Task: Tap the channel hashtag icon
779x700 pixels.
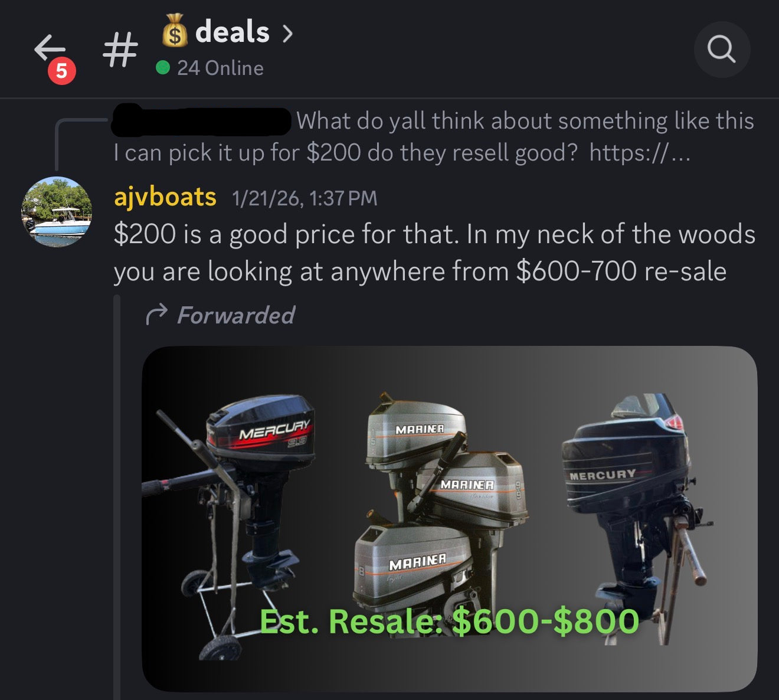Action: point(120,50)
